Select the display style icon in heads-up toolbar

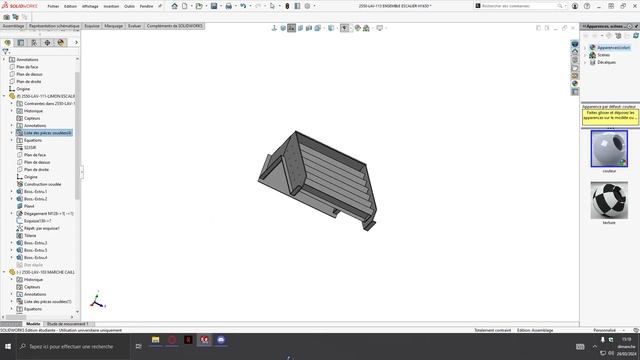coord(331,28)
